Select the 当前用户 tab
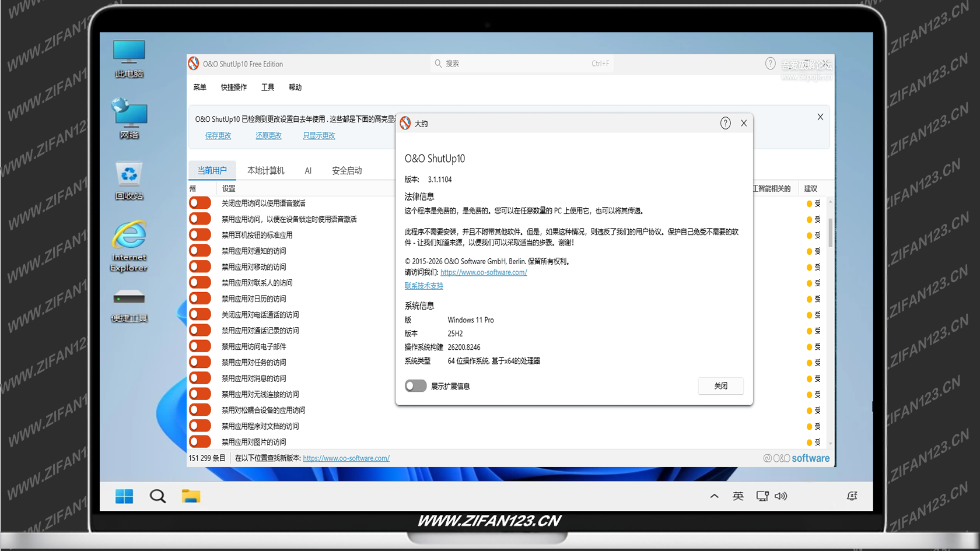 (x=212, y=170)
